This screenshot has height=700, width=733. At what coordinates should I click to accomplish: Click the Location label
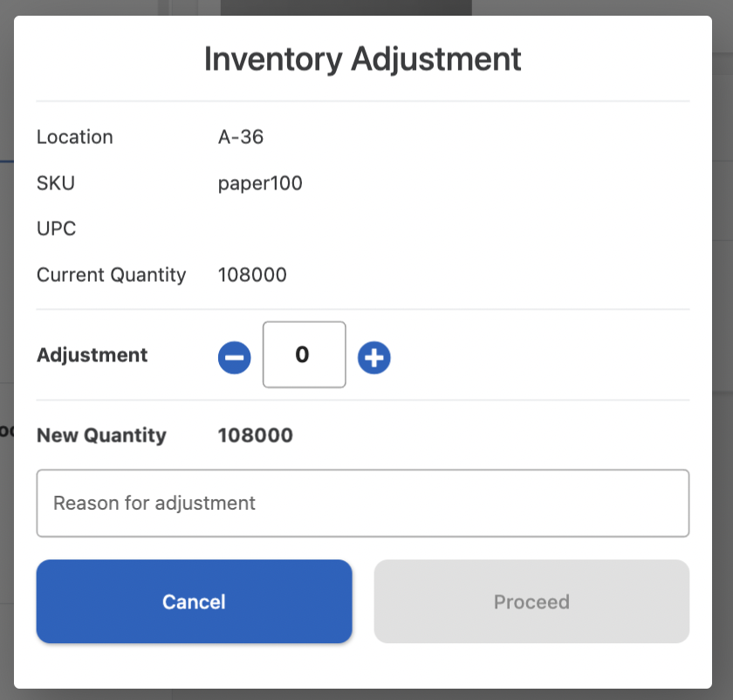pos(75,137)
